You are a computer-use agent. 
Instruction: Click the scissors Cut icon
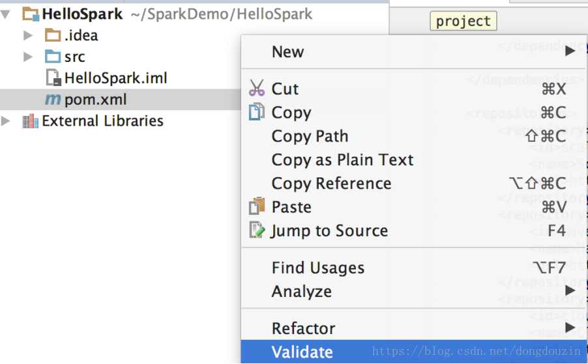257,88
